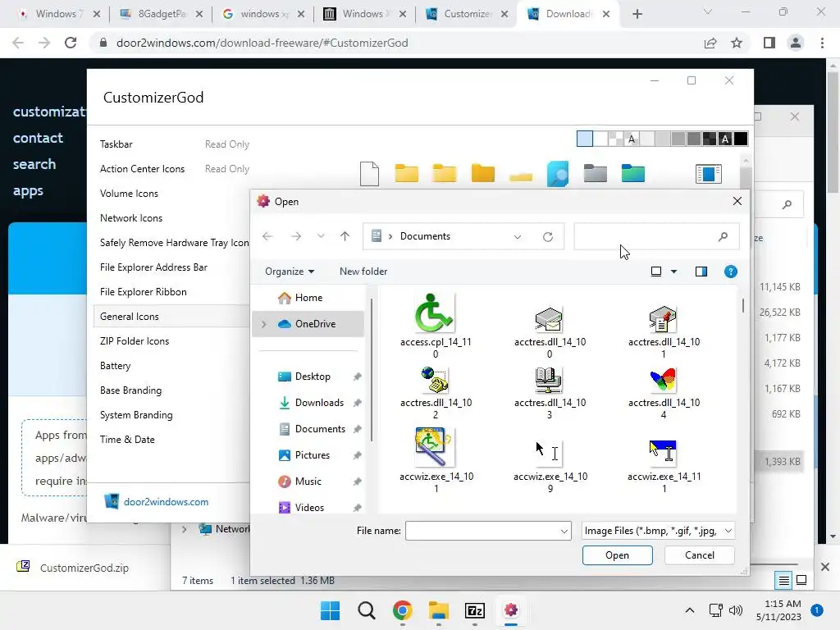Viewport: 840px width, 630px height.
Task: Select the window panel icon in CustomizerGod
Action: pyautogui.click(x=708, y=174)
